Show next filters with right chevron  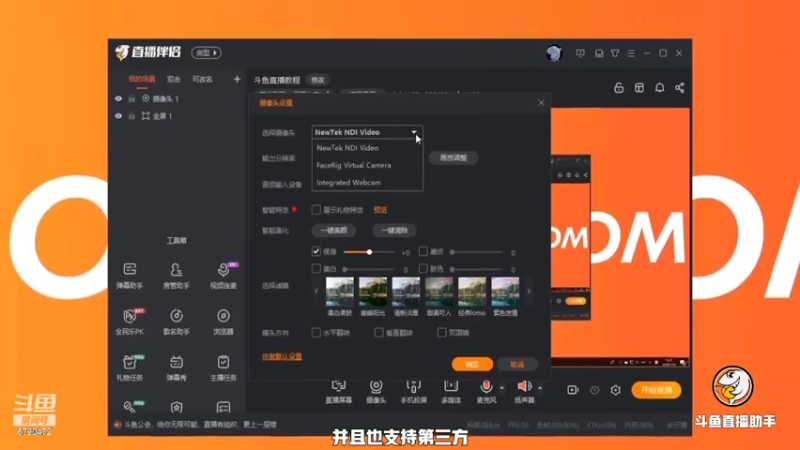[529, 291]
